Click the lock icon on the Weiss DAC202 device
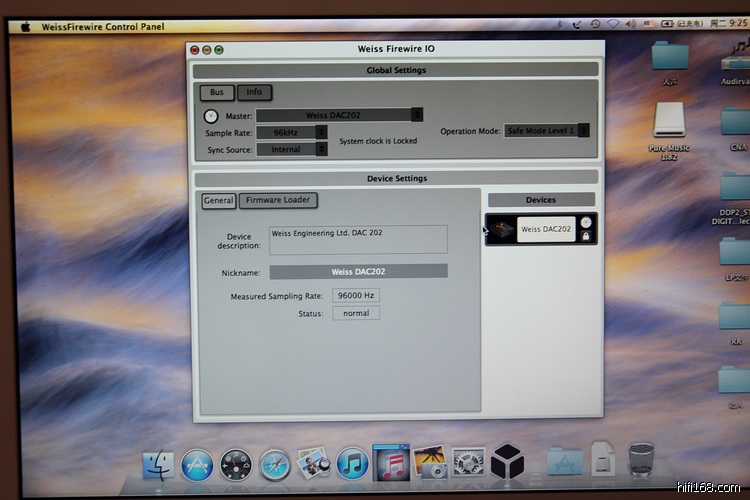This screenshot has width=750, height=500. click(585, 236)
